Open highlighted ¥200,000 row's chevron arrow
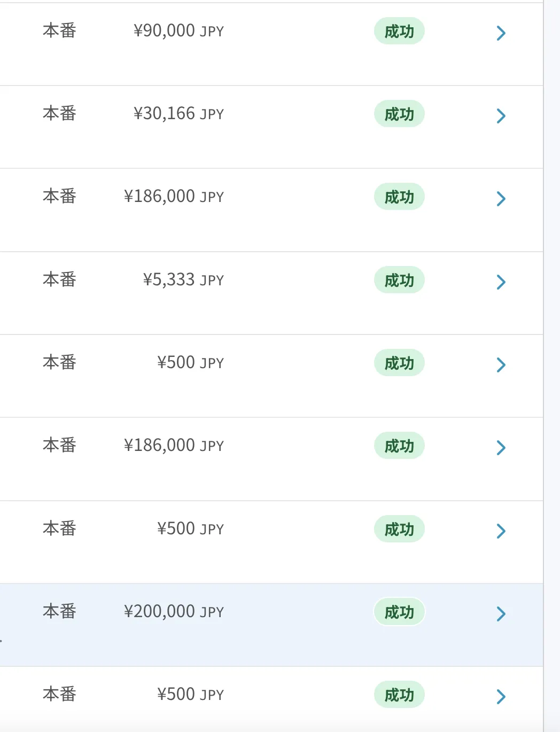This screenshot has height=732, width=560. pos(501,614)
